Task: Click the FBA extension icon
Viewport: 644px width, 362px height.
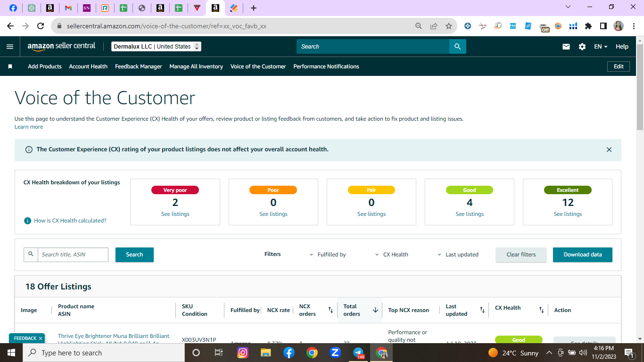Action: pos(513,26)
